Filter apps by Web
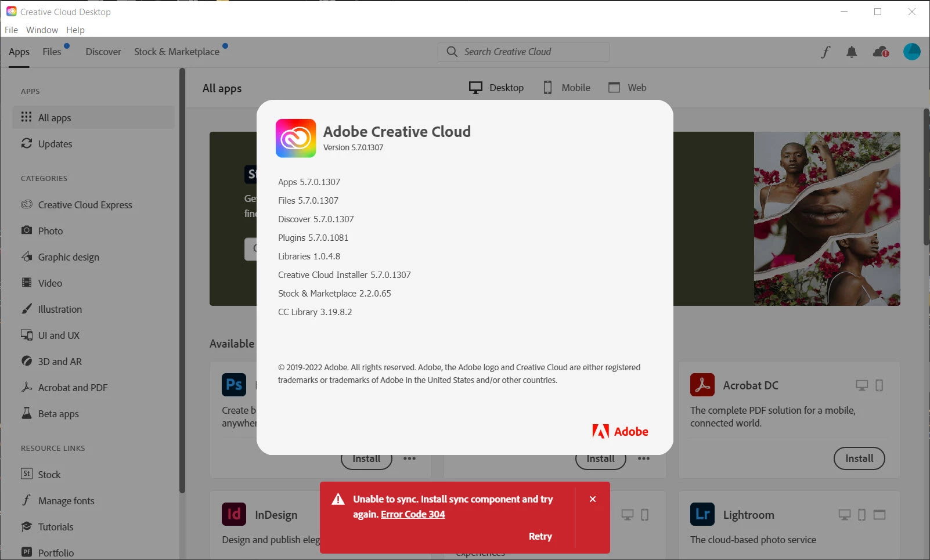The width and height of the screenshot is (930, 560). [627, 88]
